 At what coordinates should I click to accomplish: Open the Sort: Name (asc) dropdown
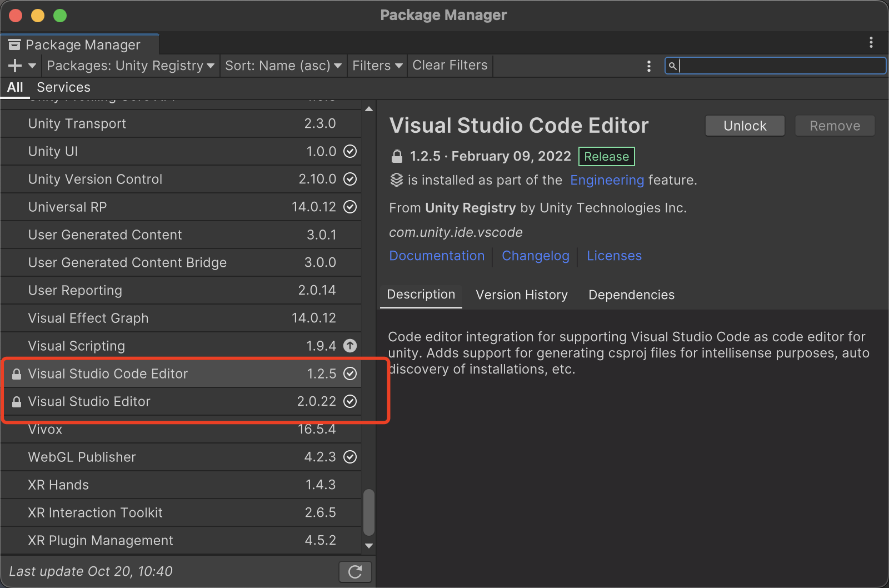(x=283, y=66)
